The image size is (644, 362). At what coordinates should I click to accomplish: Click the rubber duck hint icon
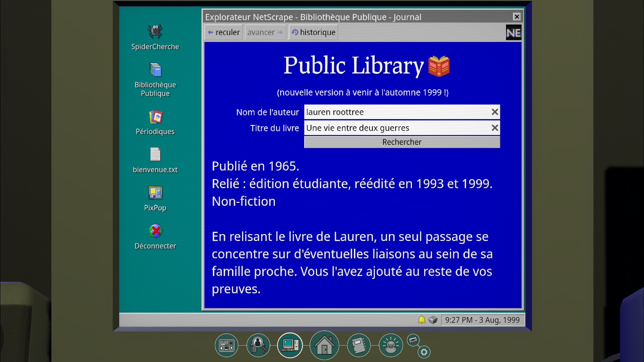click(390, 345)
